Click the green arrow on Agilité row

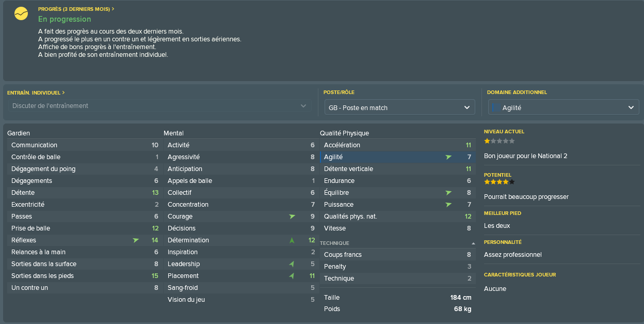[x=448, y=157]
